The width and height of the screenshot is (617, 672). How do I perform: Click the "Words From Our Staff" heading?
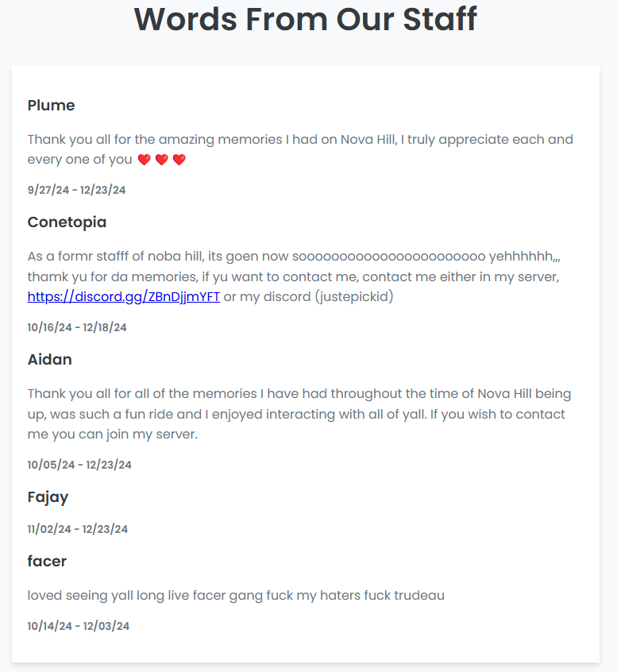click(x=306, y=19)
